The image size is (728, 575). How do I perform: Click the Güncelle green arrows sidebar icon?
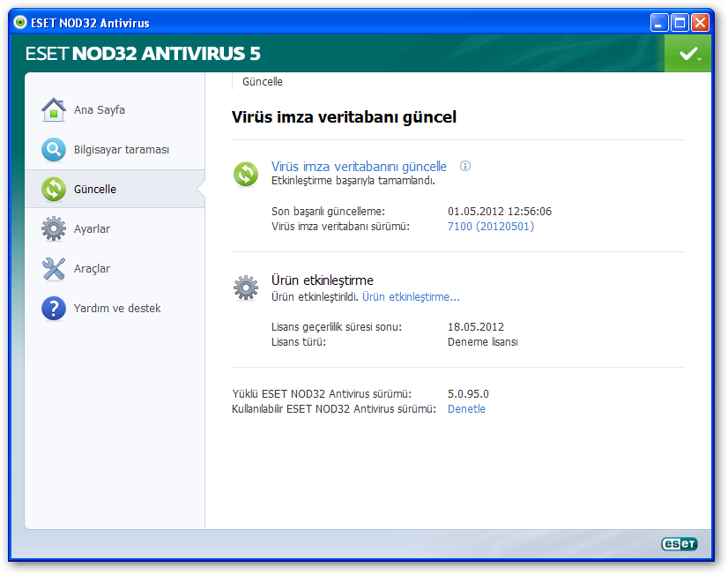54,189
